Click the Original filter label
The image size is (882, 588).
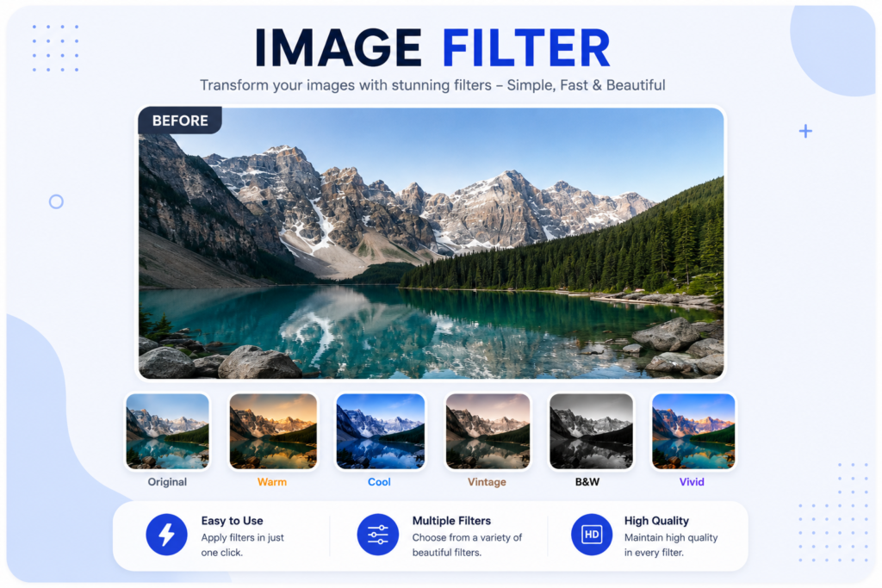point(167,482)
